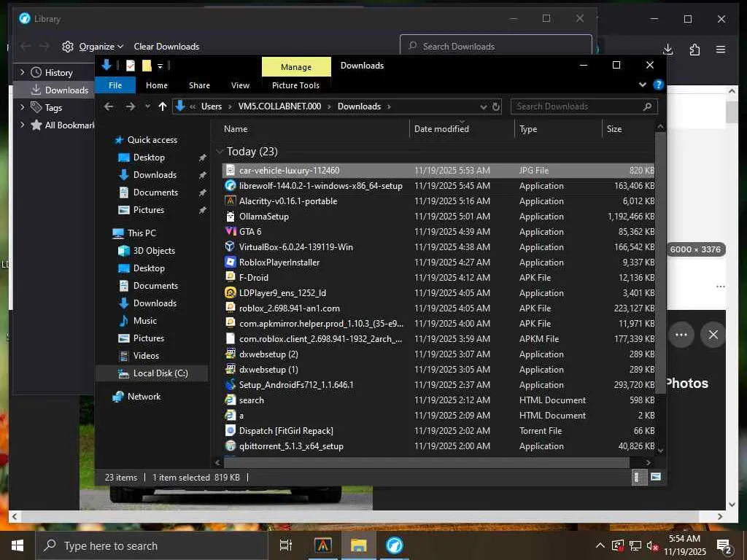The image size is (747, 560).
Task: Select Music under This PC
Action: click(x=145, y=321)
